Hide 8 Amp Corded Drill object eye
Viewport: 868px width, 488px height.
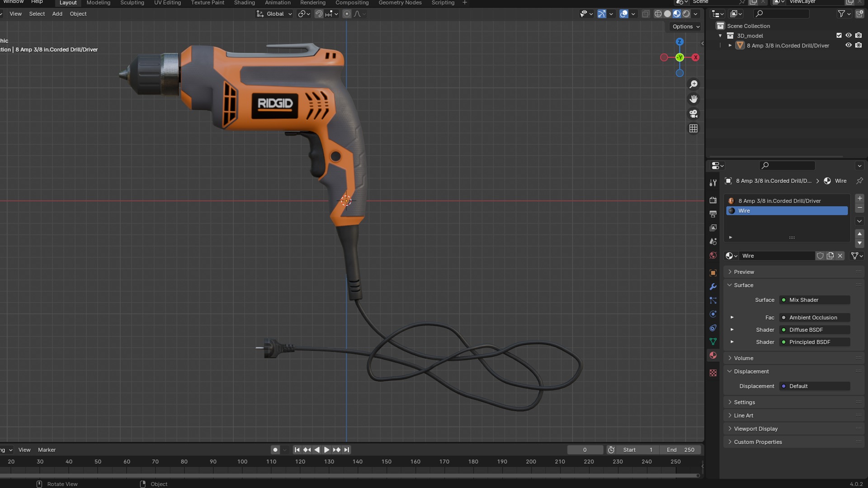849,46
